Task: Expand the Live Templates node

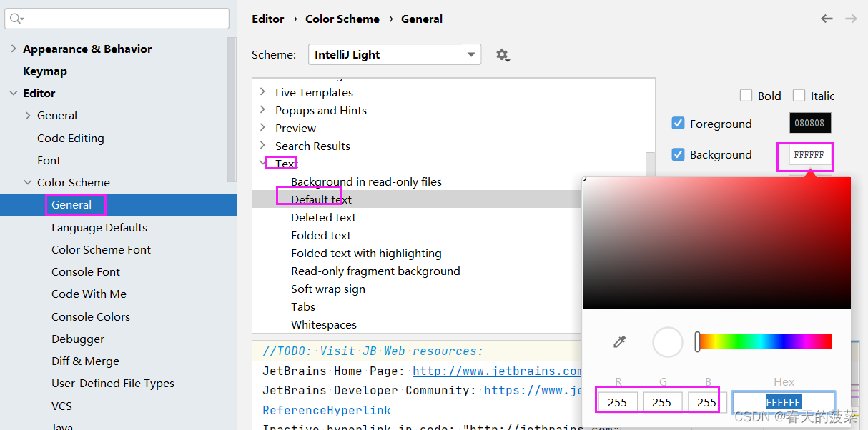Action: click(x=262, y=92)
